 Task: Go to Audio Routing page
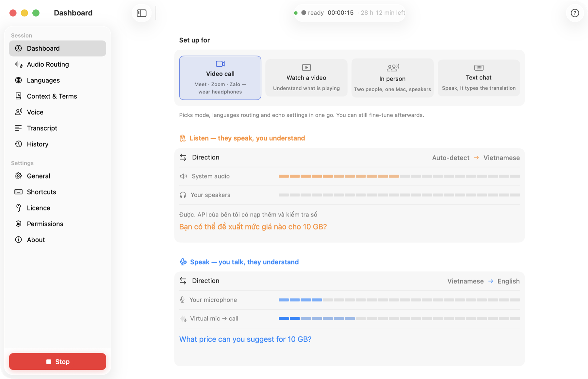click(57, 64)
